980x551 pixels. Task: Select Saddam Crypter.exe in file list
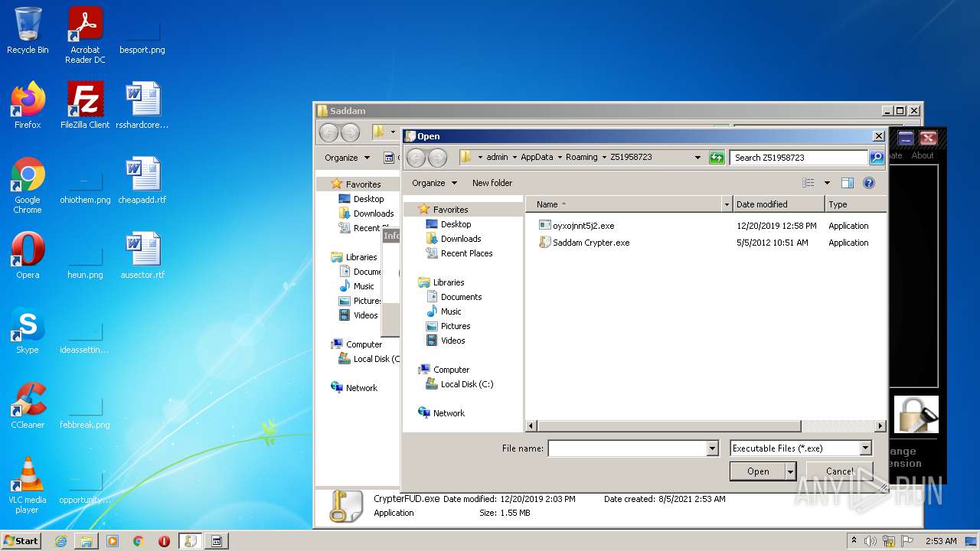pyautogui.click(x=583, y=243)
